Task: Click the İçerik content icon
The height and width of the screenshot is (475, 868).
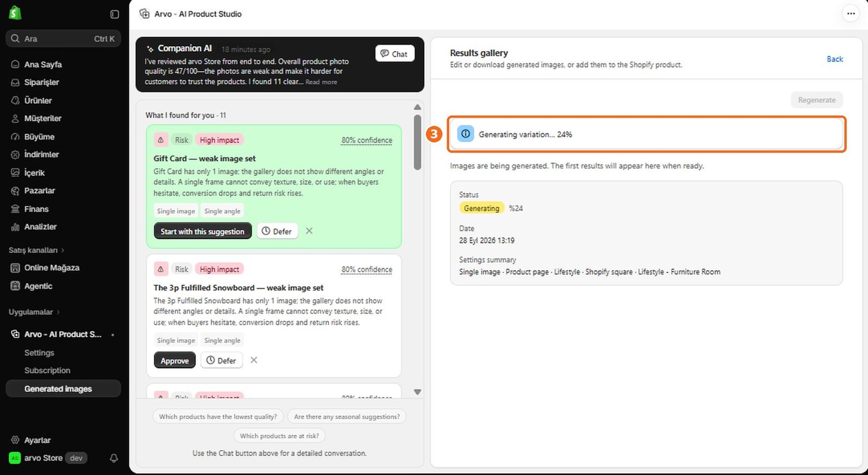Action: click(x=15, y=173)
